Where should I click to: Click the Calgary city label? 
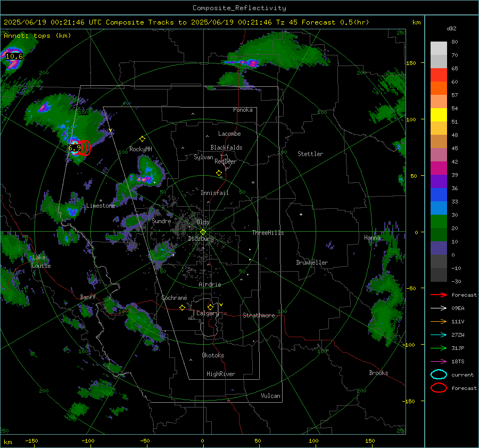coord(208,313)
